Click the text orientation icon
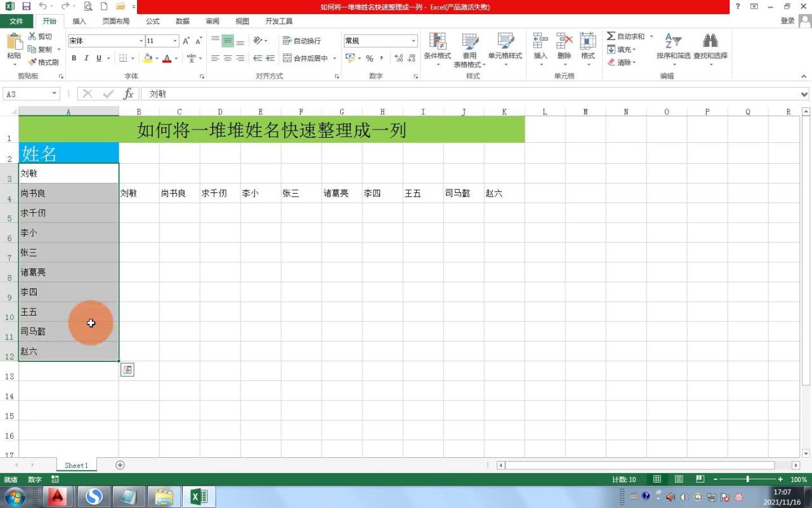812x508 pixels. [258, 41]
